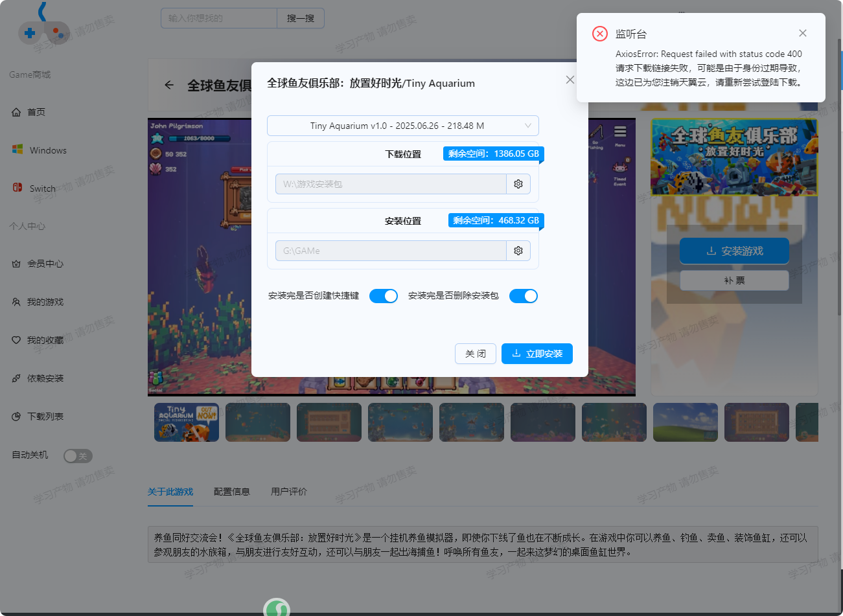The width and height of the screenshot is (843, 616).
Task: Open the 首页 home icon
Action: click(x=16, y=112)
